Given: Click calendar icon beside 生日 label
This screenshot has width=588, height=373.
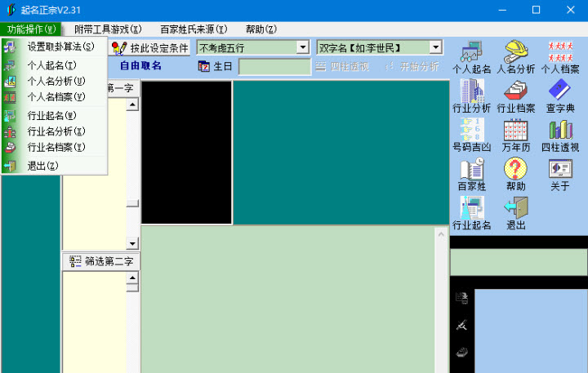Looking at the screenshot, I should click(x=203, y=66).
